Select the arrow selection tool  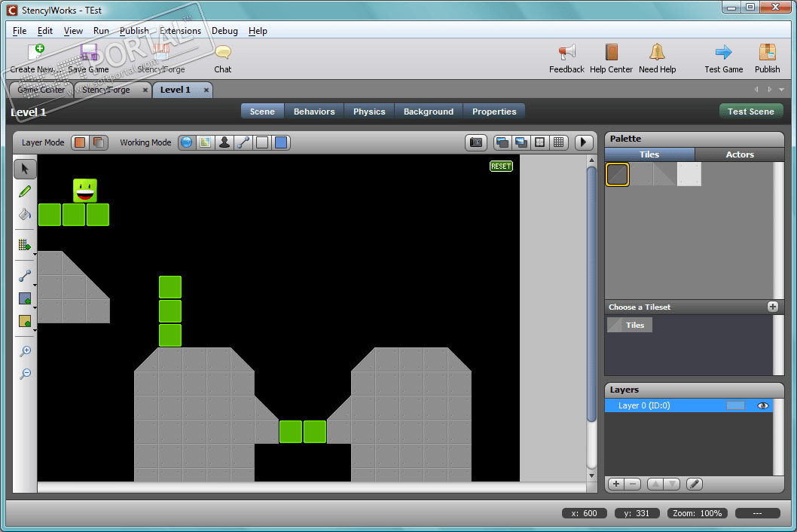25,169
